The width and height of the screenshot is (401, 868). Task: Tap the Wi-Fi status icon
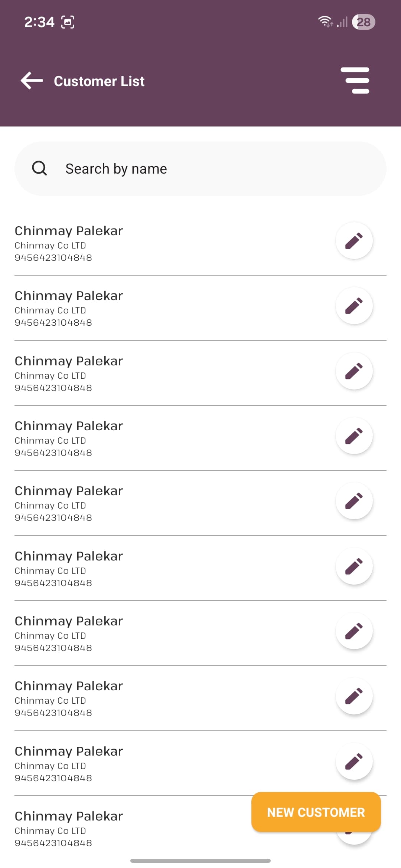pyautogui.click(x=325, y=22)
